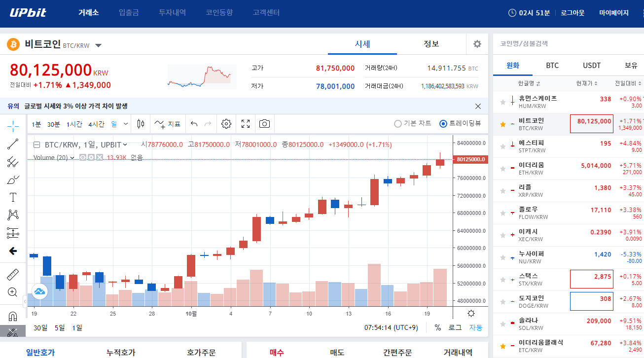The height and width of the screenshot is (358, 644).
Task: Take a chart snapshot with camera icon
Action: pos(265,124)
